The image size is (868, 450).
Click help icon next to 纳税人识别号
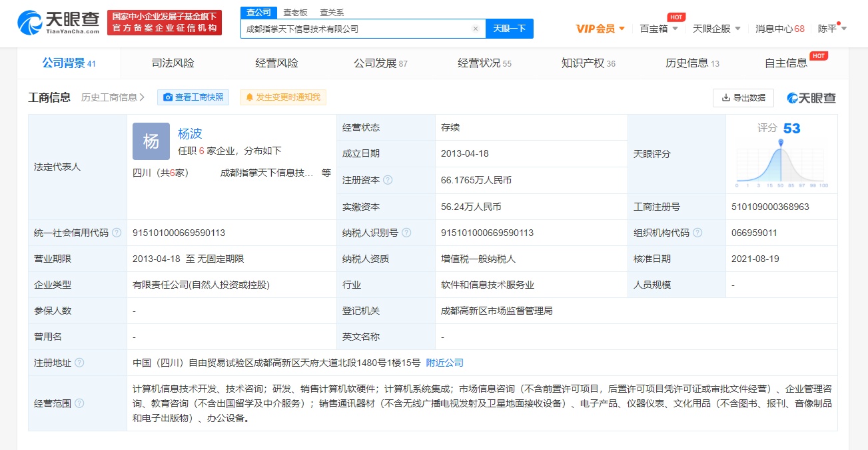tap(406, 233)
